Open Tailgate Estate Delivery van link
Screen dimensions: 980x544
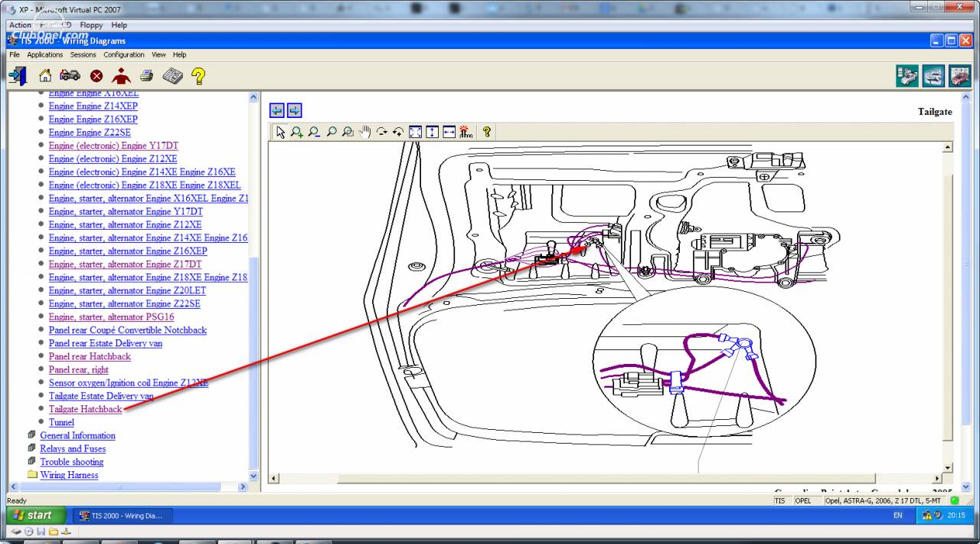point(101,396)
